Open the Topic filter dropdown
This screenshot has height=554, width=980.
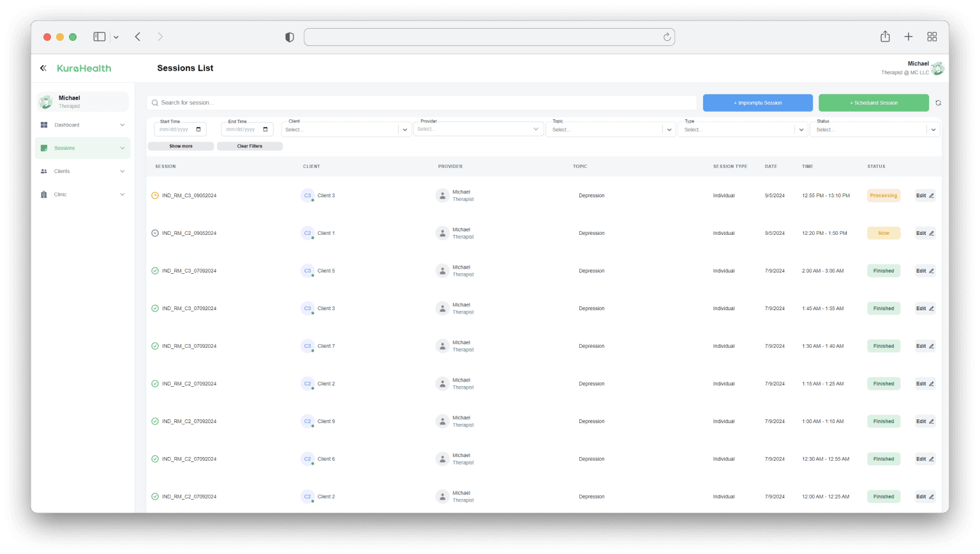pyautogui.click(x=669, y=130)
